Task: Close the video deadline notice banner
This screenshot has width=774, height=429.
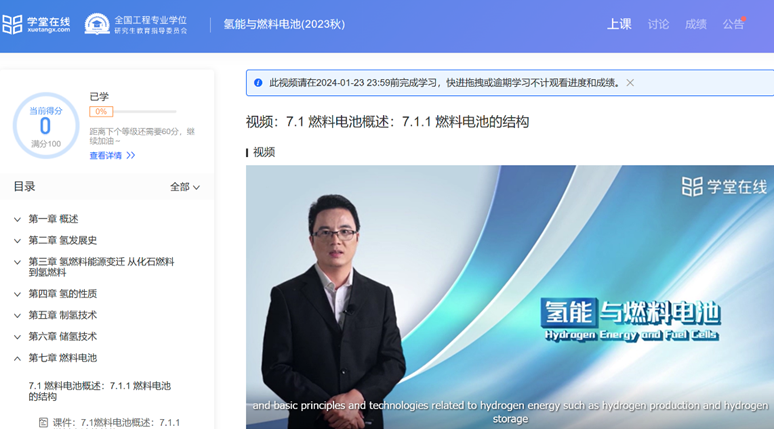Action: (x=630, y=83)
